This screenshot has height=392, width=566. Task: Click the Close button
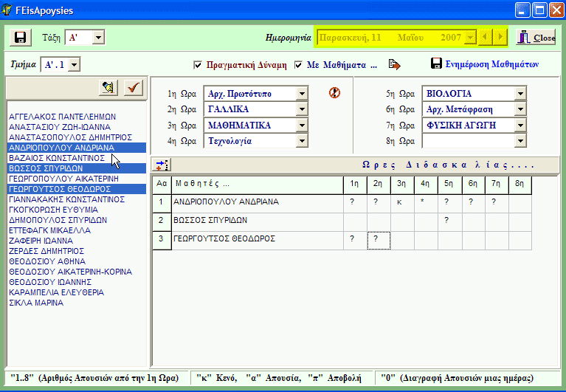[x=536, y=37]
